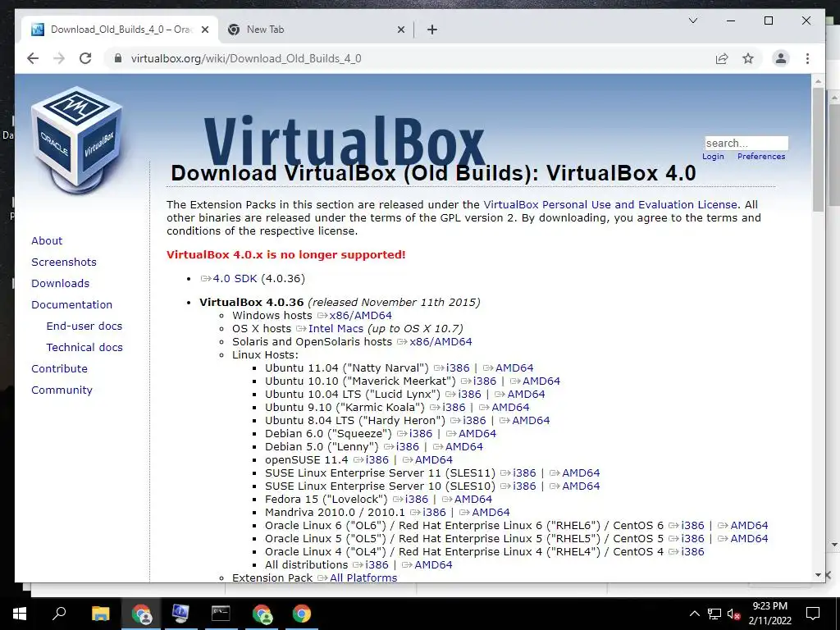840x630 pixels.
Task: Open the Contribute sidebar link
Action: pos(59,368)
